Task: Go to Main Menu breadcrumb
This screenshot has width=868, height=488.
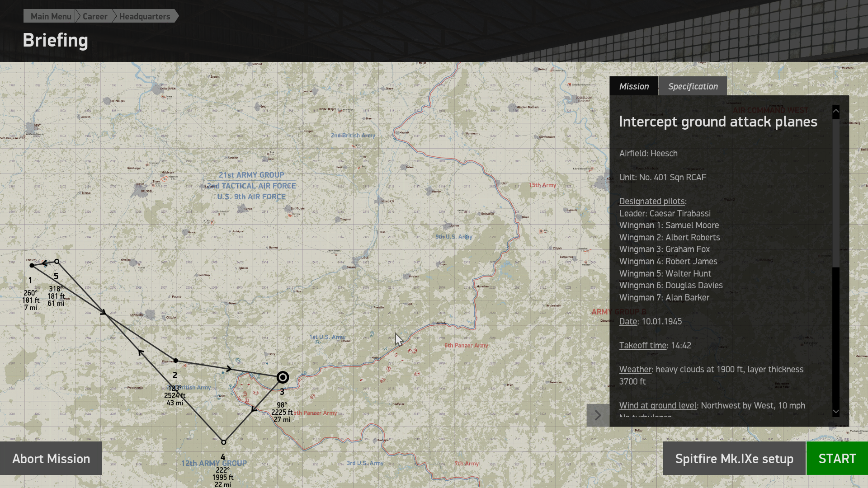Action: [x=51, y=16]
